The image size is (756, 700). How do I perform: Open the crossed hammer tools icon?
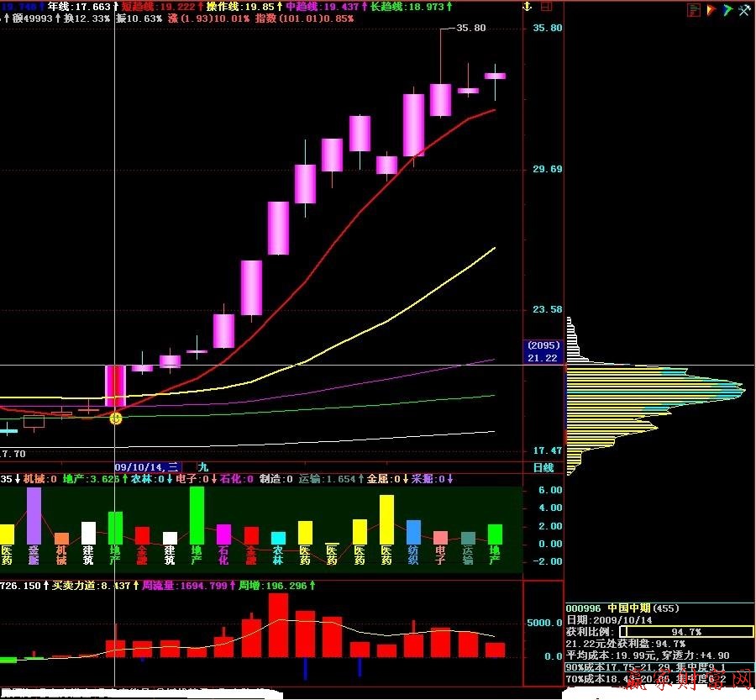[x=744, y=10]
